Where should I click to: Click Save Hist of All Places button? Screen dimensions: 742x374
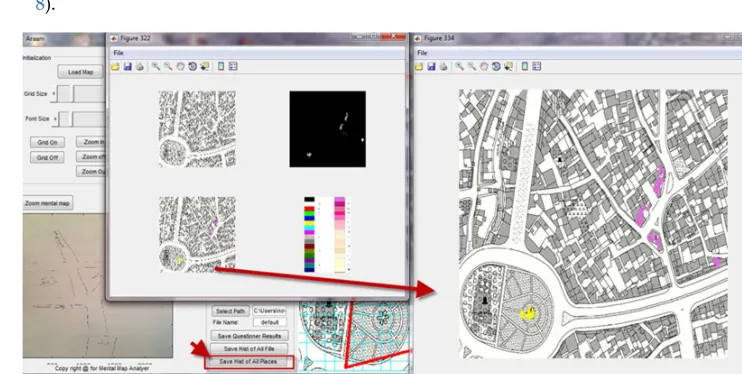tap(249, 362)
